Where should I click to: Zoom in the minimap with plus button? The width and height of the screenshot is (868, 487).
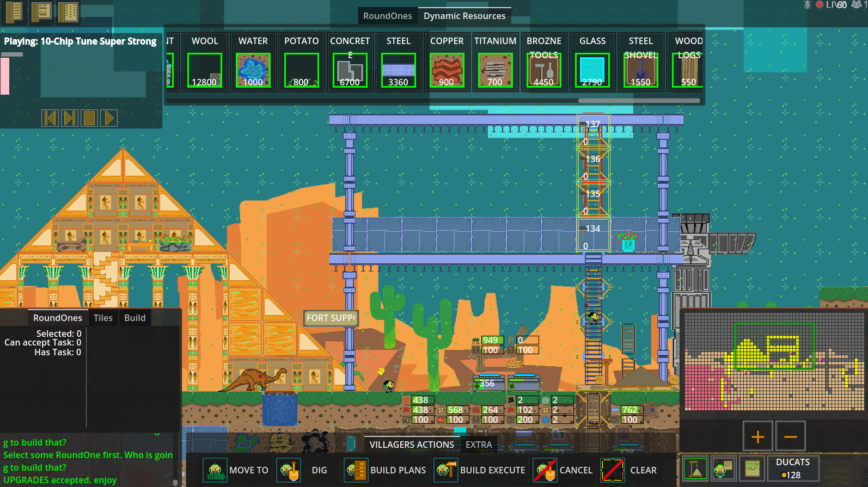coord(757,436)
